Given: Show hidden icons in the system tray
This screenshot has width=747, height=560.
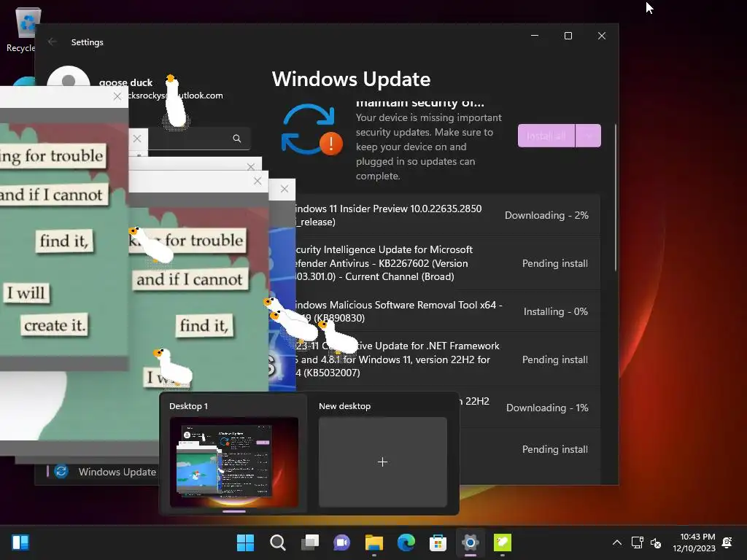Looking at the screenshot, I should coord(617,542).
